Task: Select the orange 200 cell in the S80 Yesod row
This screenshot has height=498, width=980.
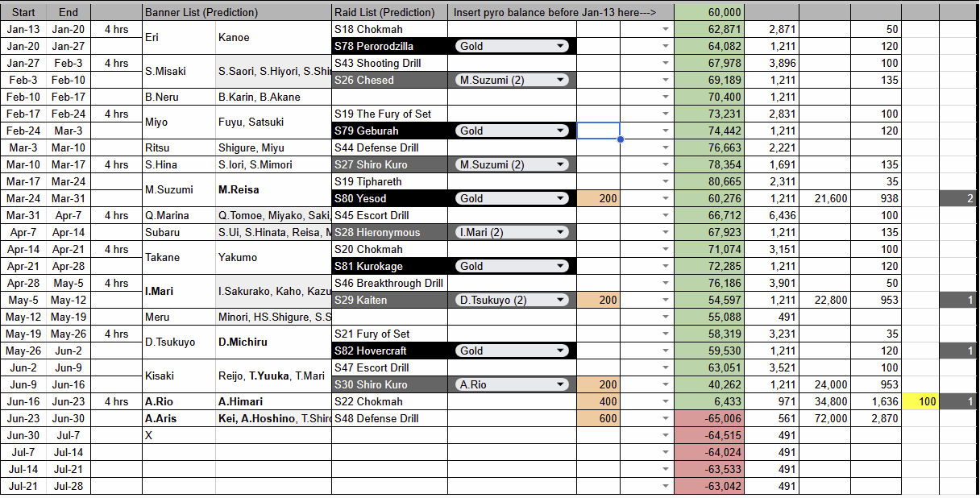Action: 599,198
